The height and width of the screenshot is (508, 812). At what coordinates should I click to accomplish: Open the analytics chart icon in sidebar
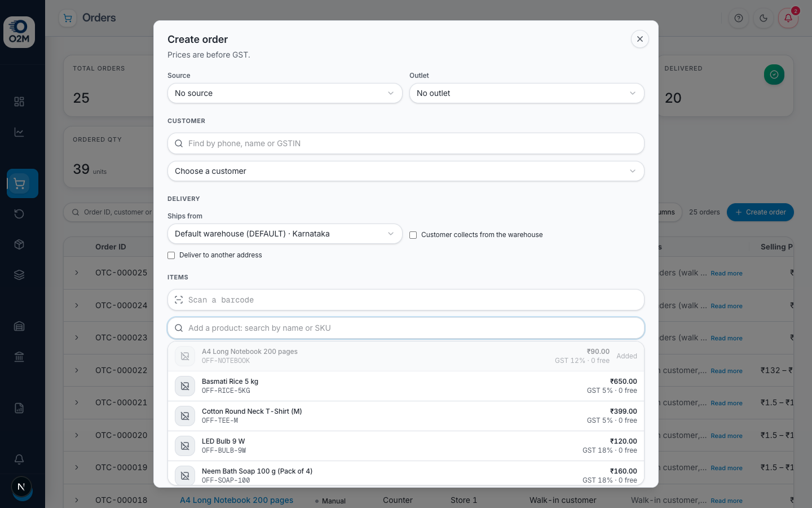(19, 132)
